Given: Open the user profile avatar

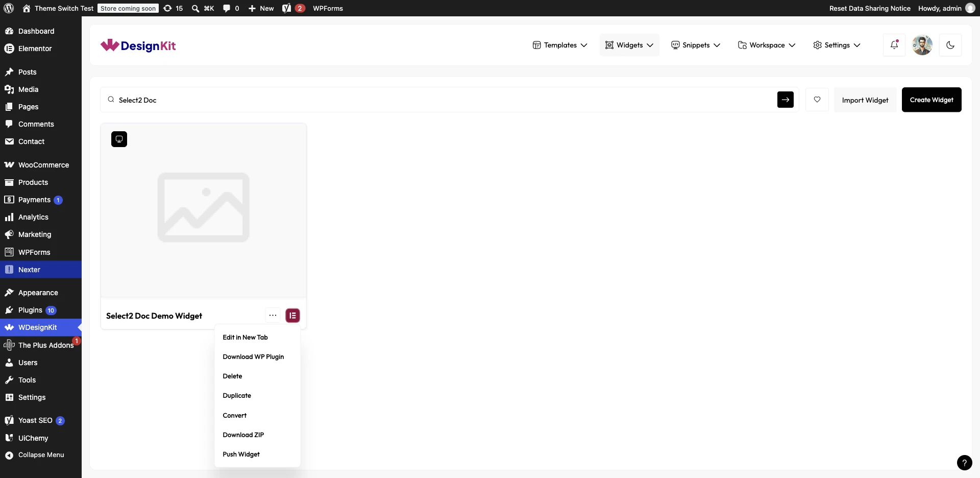Looking at the screenshot, I should [922, 45].
